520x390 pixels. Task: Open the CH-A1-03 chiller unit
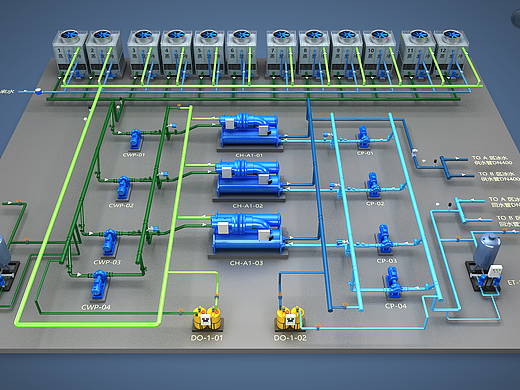[x=247, y=234]
